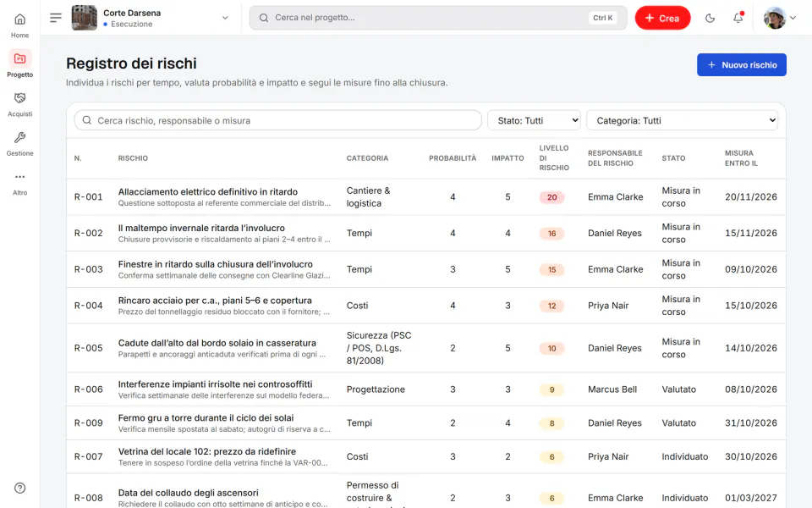812x508 pixels.
Task: Click the Cantiere & logistica category cell
Action: coord(368,197)
